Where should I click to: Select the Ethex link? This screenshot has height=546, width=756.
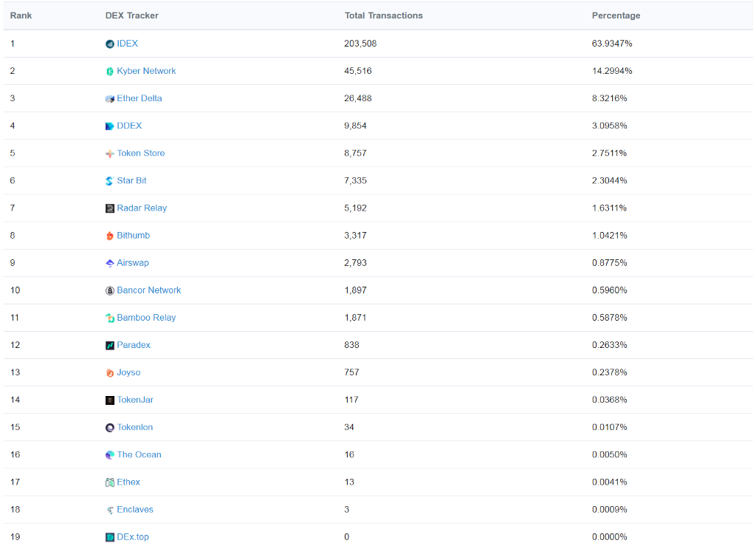point(128,482)
